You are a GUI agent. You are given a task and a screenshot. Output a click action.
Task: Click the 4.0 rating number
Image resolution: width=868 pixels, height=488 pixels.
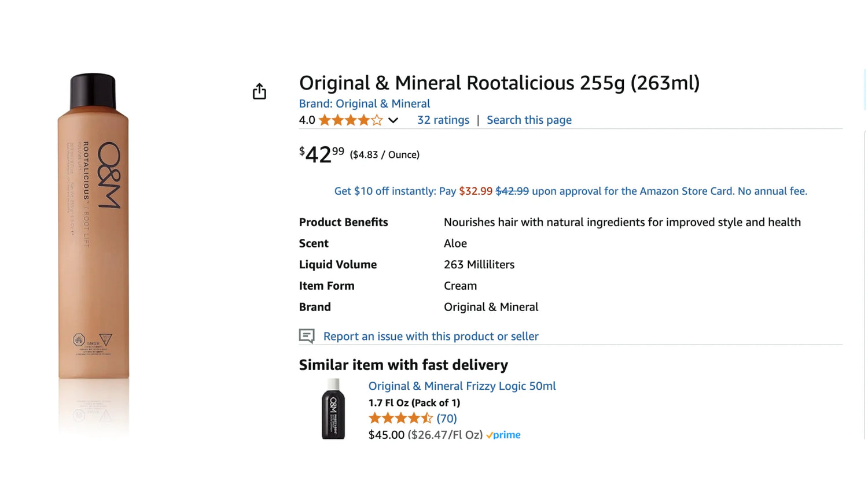(307, 120)
